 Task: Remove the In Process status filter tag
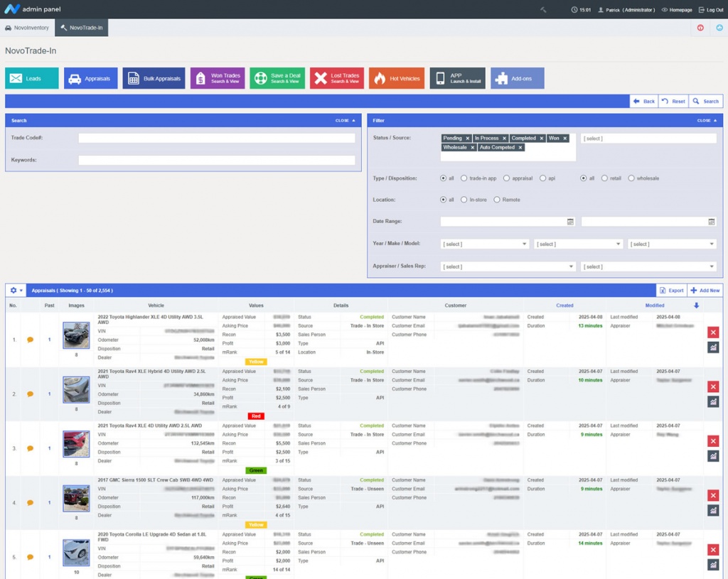(504, 139)
